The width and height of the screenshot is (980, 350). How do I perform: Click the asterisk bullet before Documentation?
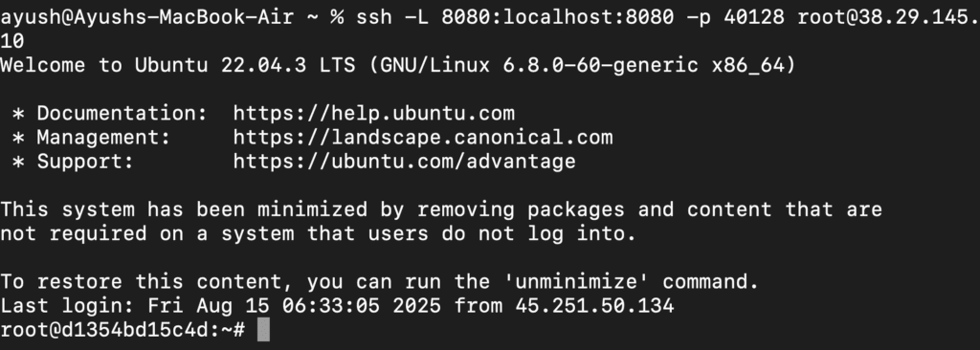coord(18,115)
